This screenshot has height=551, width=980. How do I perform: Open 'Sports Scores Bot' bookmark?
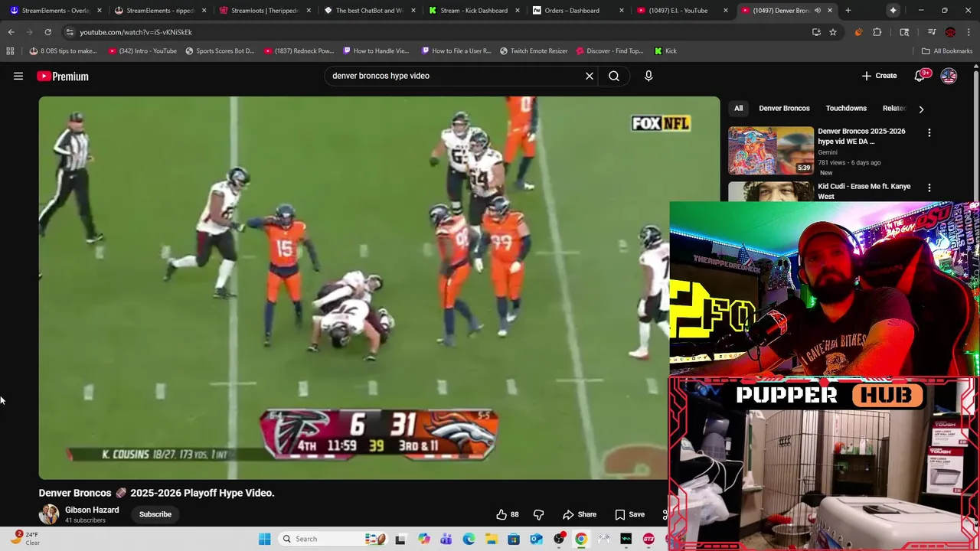pos(220,51)
